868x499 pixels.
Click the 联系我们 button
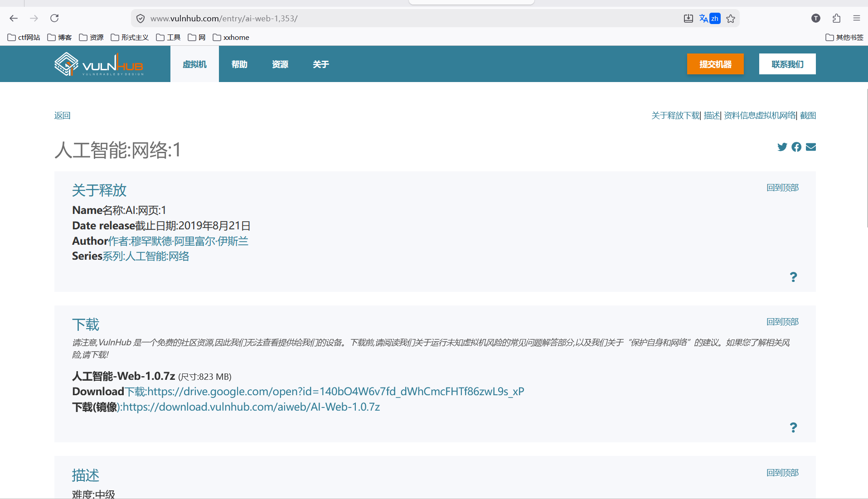pos(787,64)
